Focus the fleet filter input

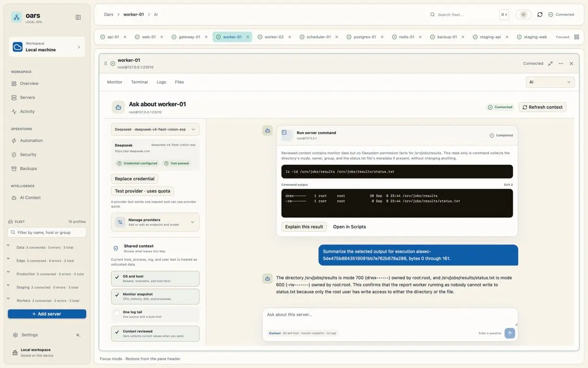point(47,232)
